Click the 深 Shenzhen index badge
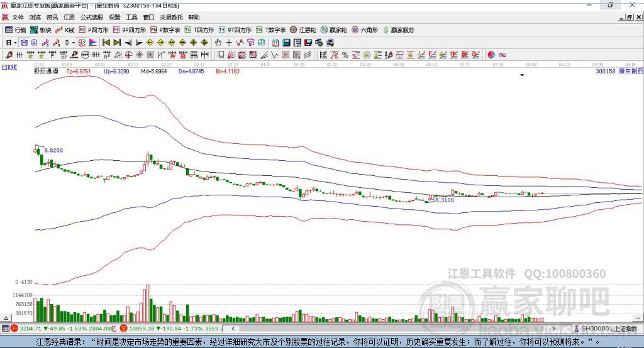The image size is (644, 348). pyautogui.click(x=123, y=329)
